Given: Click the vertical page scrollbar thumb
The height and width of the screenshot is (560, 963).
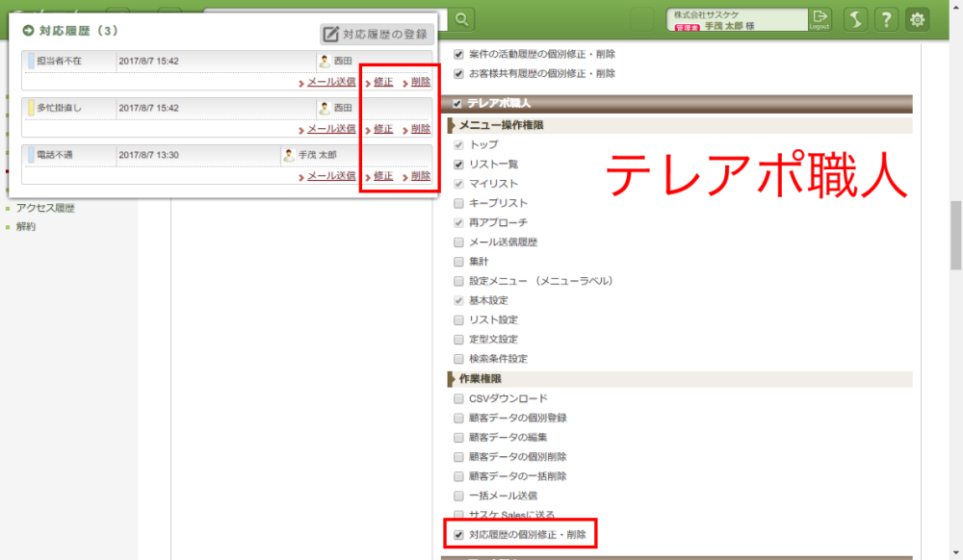Looking at the screenshot, I should pyautogui.click(x=954, y=236).
